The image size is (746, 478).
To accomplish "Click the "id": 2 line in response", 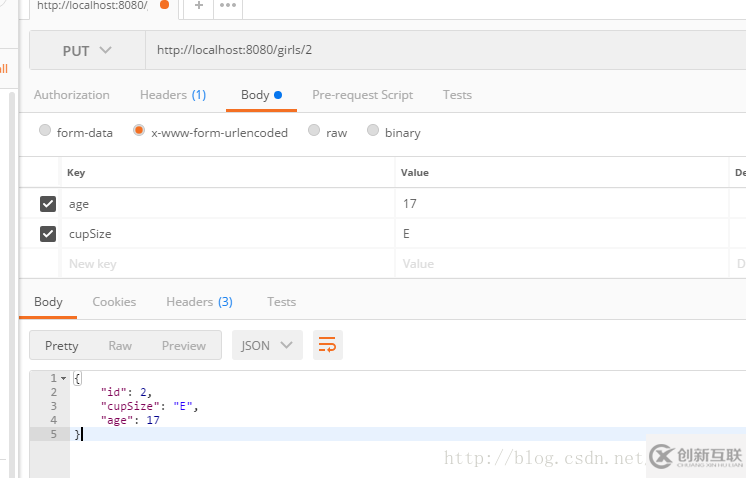I will click(x=126, y=392).
